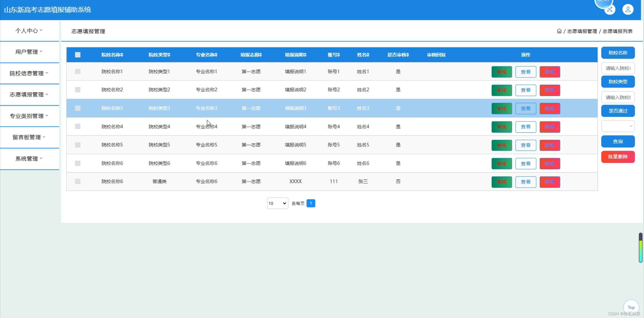The height and width of the screenshot is (318, 644).
Task: Click the Top scroll-to-top button
Action: [x=631, y=307]
